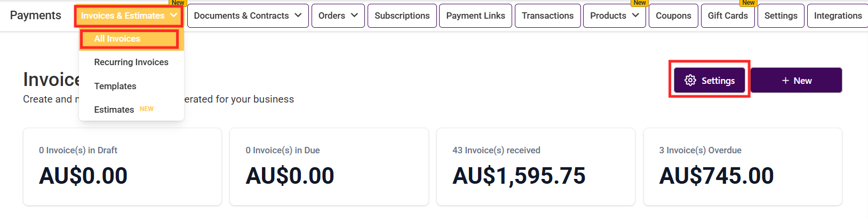Click the Invoice(s) in Draft card

point(122,167)
